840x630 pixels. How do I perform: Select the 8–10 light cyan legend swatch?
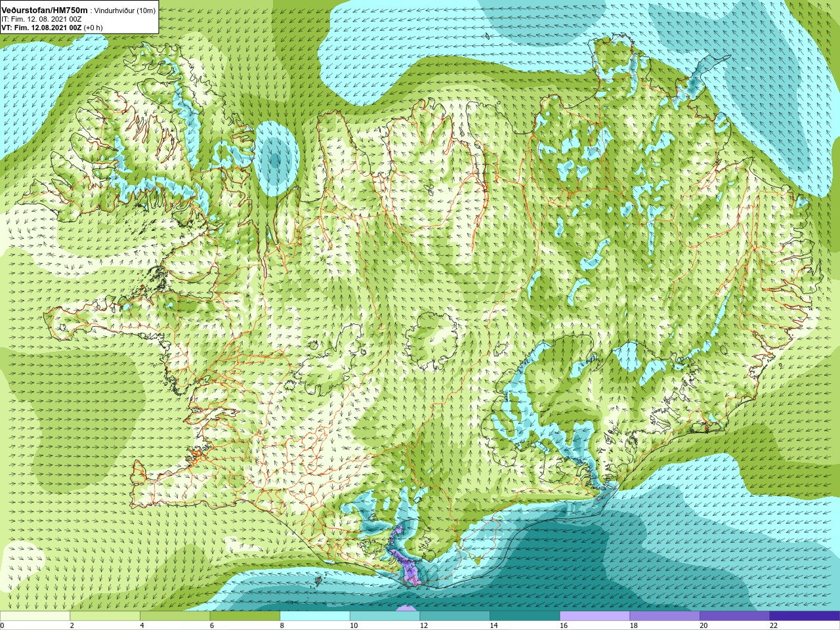click(315, 616)
